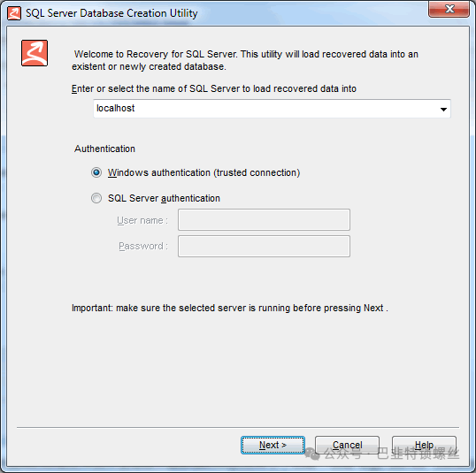Screen dimensions: 476x473
Task: Click the Cancel button
Action: (x=347, y=445)
